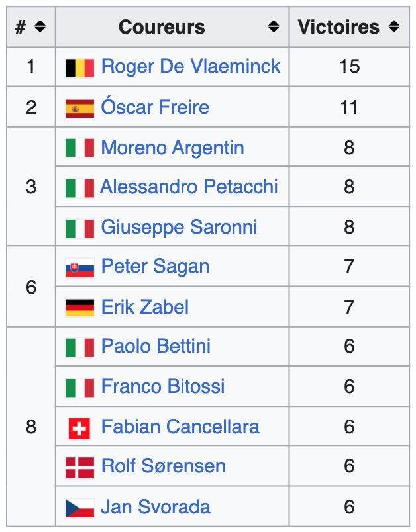
Task: Visit the Paolo Bettini article
Action: pos(156,346)
